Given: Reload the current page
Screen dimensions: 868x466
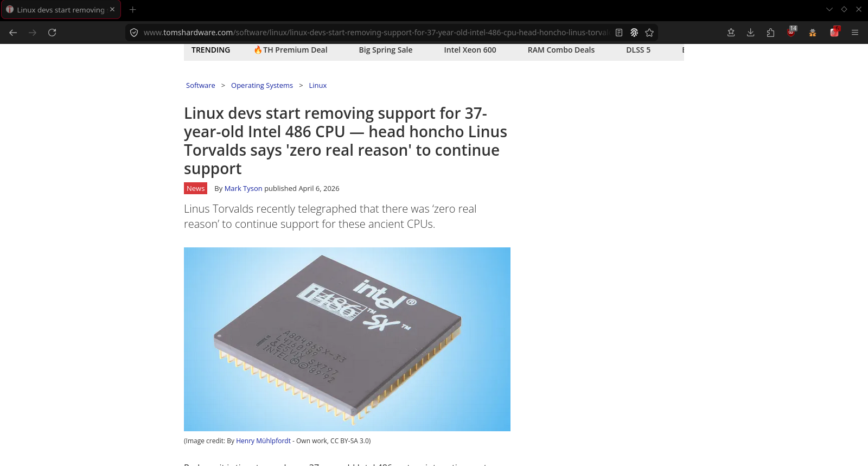Looking at the screenshot, I should point(52,33).
